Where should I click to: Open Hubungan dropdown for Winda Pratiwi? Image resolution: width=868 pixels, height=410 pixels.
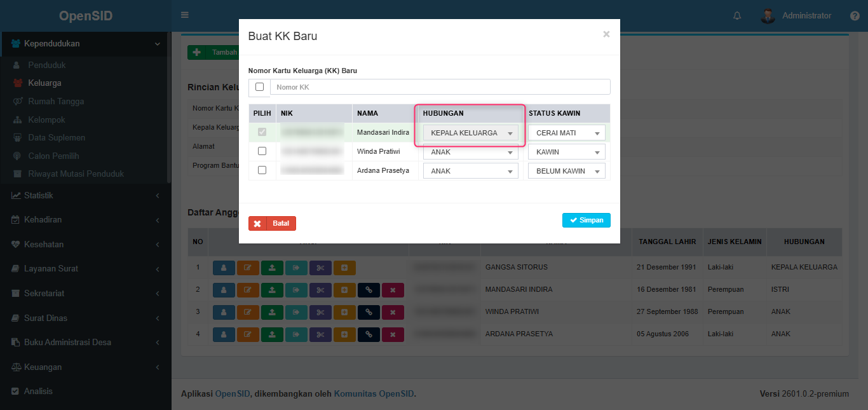470,153
